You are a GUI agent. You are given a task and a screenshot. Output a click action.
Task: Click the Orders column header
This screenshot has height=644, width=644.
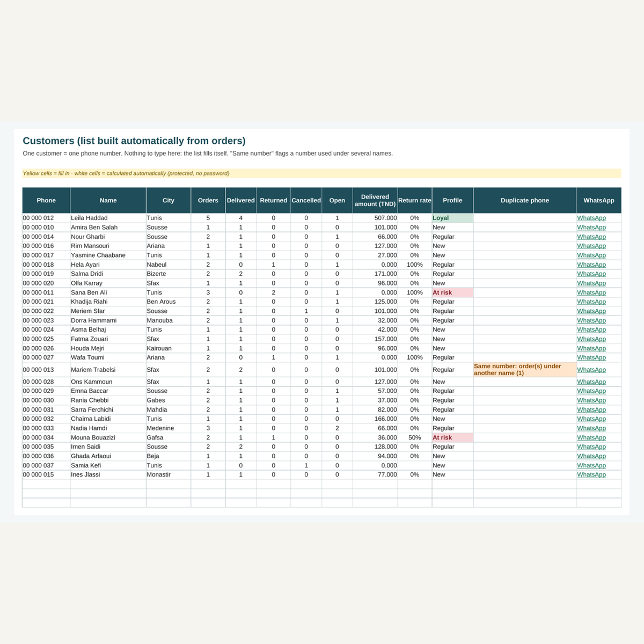coord(208,200)
